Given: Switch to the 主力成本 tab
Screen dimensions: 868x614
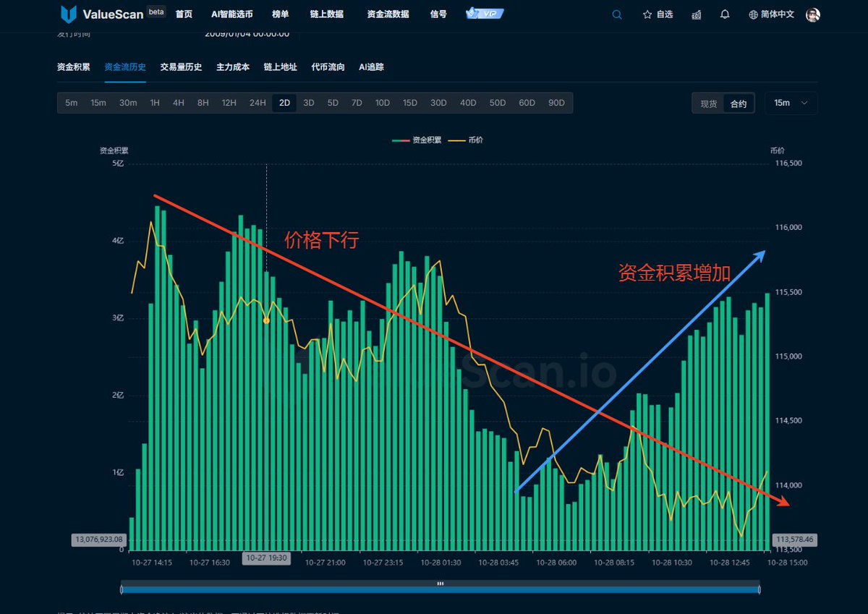Looking at the screenshot, I should (x=233, y=67).
